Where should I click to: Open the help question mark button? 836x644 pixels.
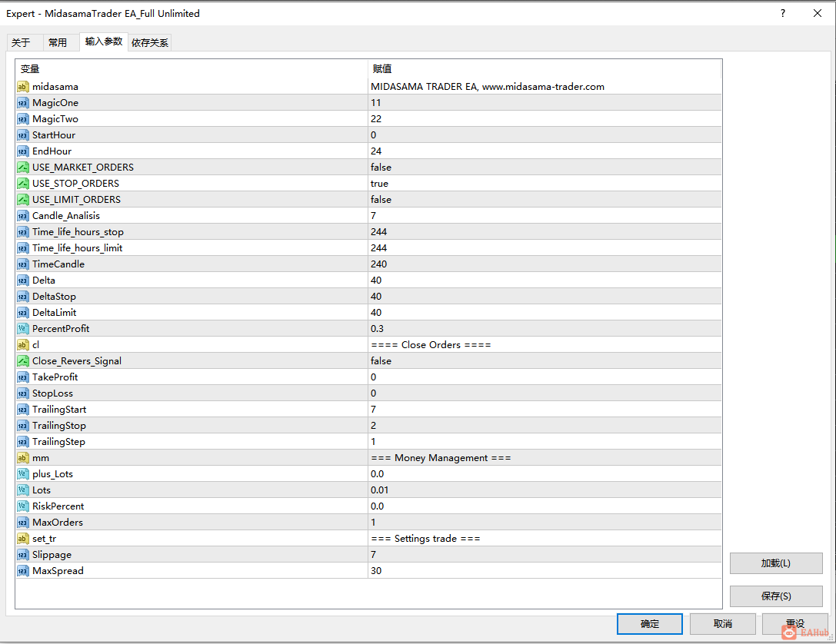[783, 13]
